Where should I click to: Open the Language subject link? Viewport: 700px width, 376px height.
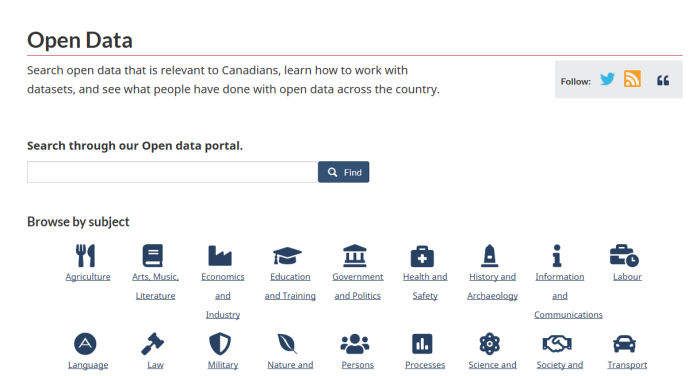click(x=88, y=365)
